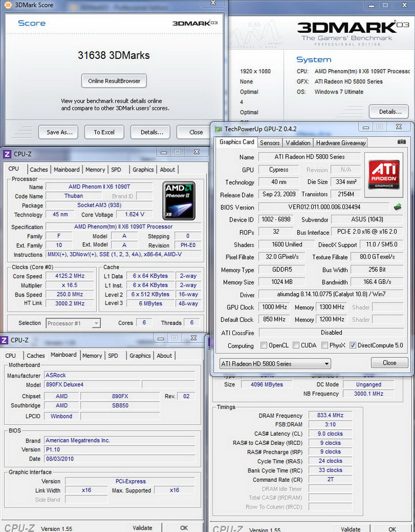Open Memory tab in Mainboard CPU-Z window
Screen dimensions: 415x532
[x=92, y=355]
